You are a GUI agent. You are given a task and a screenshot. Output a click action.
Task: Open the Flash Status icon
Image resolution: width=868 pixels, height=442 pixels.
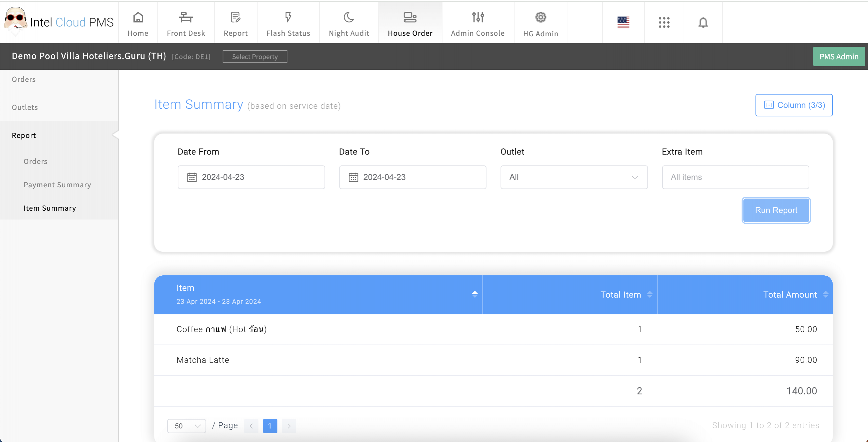[x=288, y=17]
